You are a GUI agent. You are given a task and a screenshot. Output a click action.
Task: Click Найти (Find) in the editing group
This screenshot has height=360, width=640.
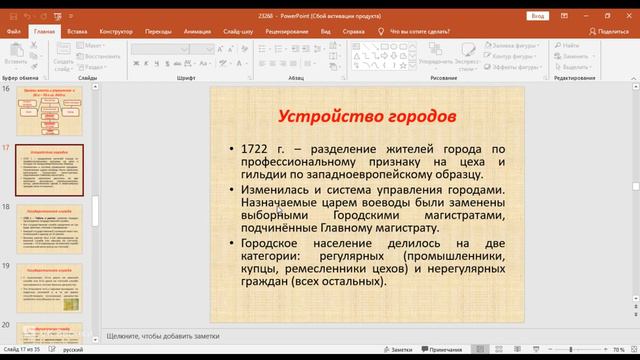click(x=567, y=45)
